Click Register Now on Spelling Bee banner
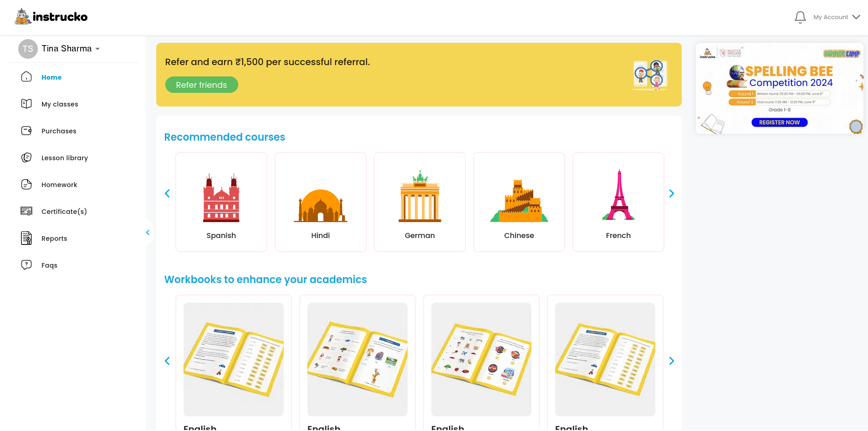This screenshot has width=868, height=431. pos(779,122)
